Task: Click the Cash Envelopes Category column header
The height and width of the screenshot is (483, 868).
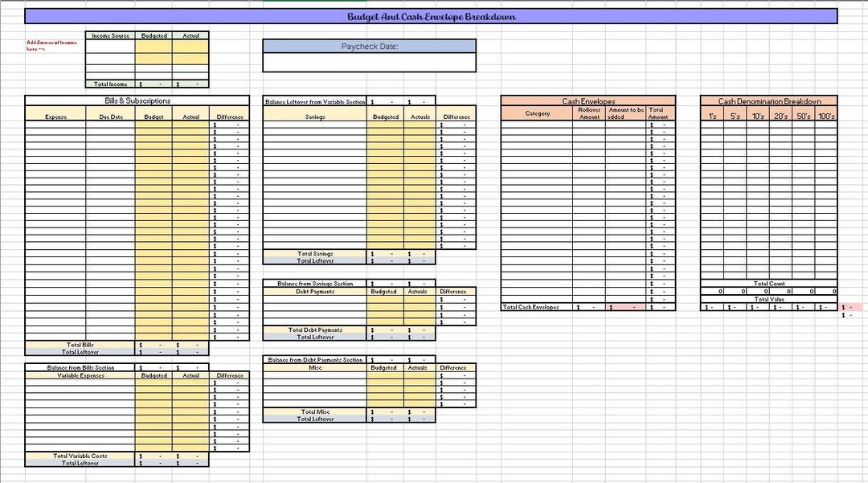Action: point(537,113)
